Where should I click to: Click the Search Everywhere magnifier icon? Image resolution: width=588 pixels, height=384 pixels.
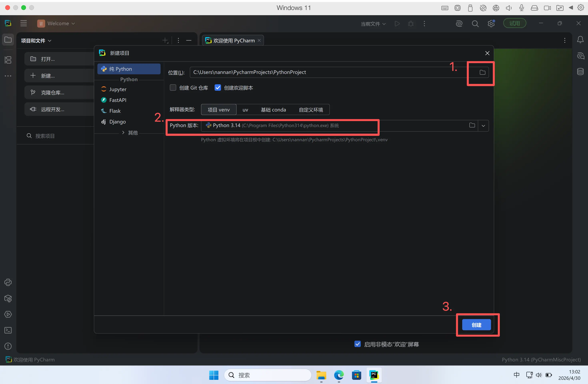click(x=475, y=23)
